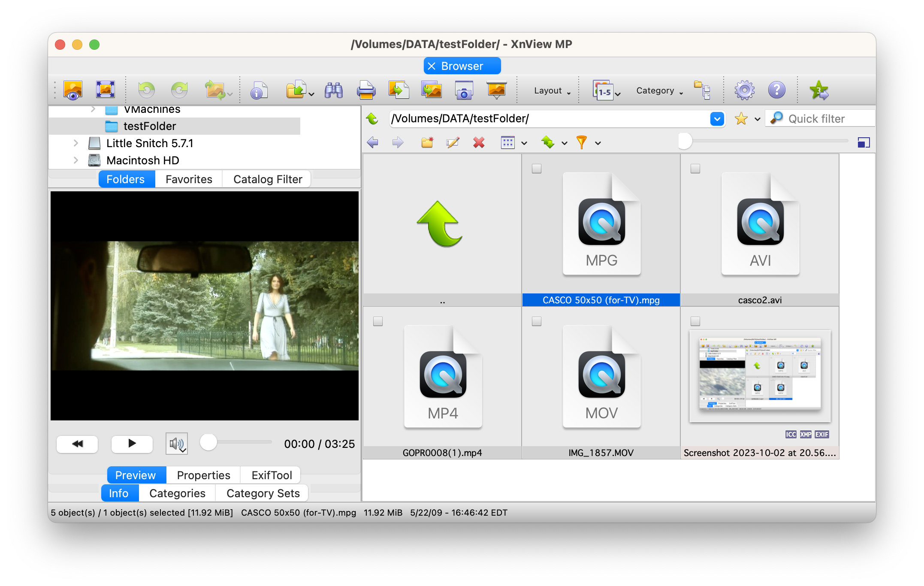This screenshot has height=586, width=924.
Task: Click the video seek slider handle
Action: coord(208,442)
